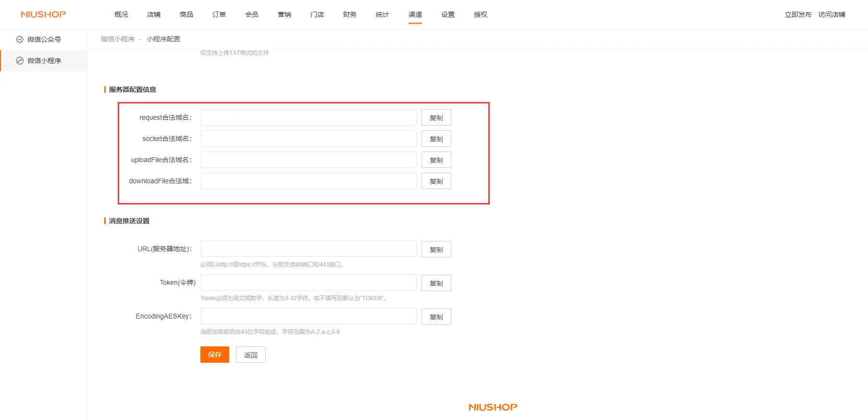Image resolution: width=868 pixels, height=420 pixels.
Task: Go to 设置 in top navigation
Action: click(447, 14)
